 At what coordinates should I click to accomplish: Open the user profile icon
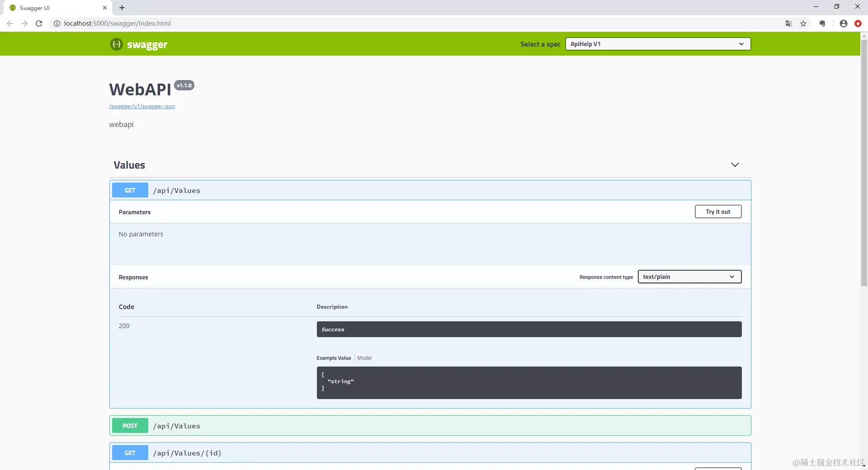844,23
